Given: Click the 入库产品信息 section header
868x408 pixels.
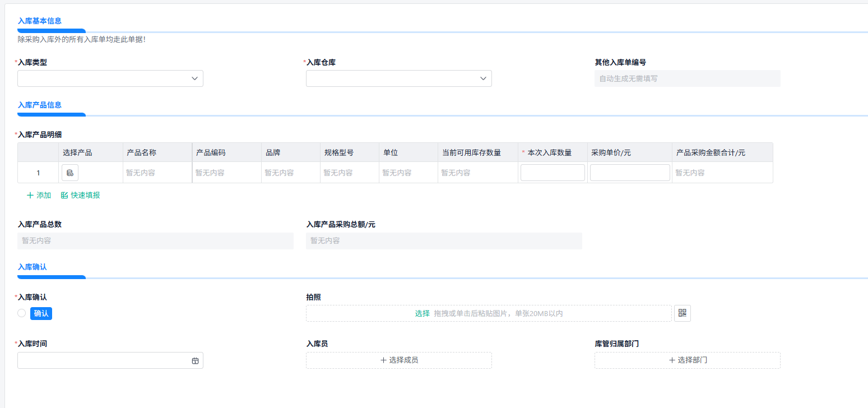Looking at the screenshot, I should click(x=39, y=105).
